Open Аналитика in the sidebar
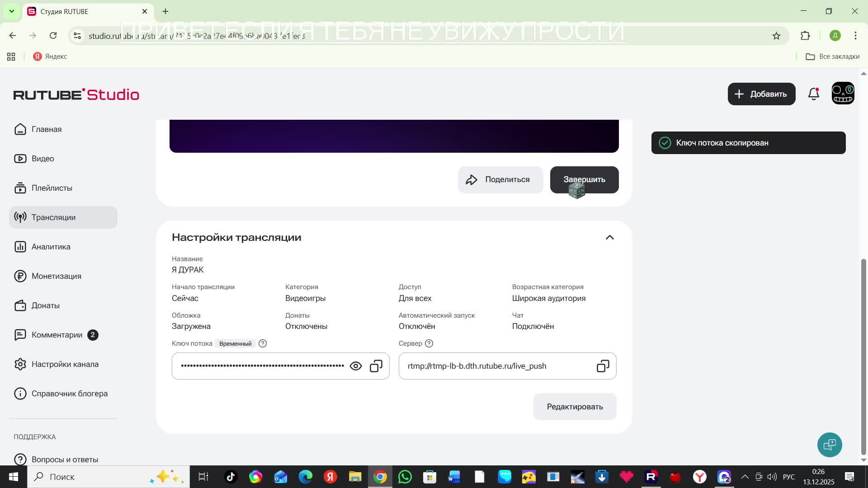 [51, 247]
